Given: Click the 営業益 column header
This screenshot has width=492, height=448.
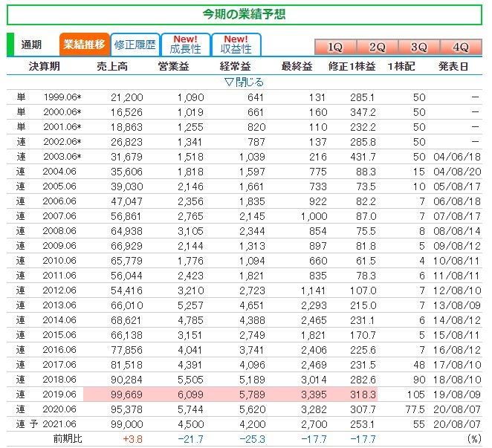Looking at the screenshot, I should pyautogui.click(x=173, y=66).
